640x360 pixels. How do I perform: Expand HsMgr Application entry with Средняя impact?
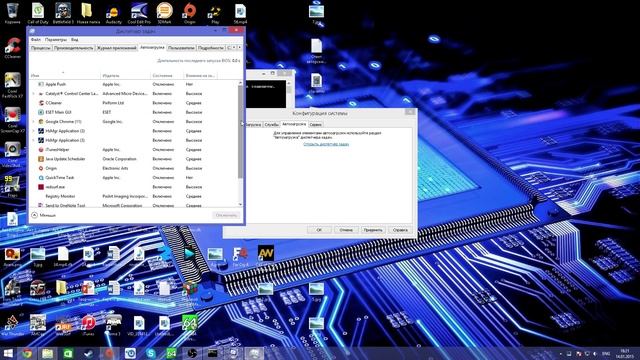33,131
